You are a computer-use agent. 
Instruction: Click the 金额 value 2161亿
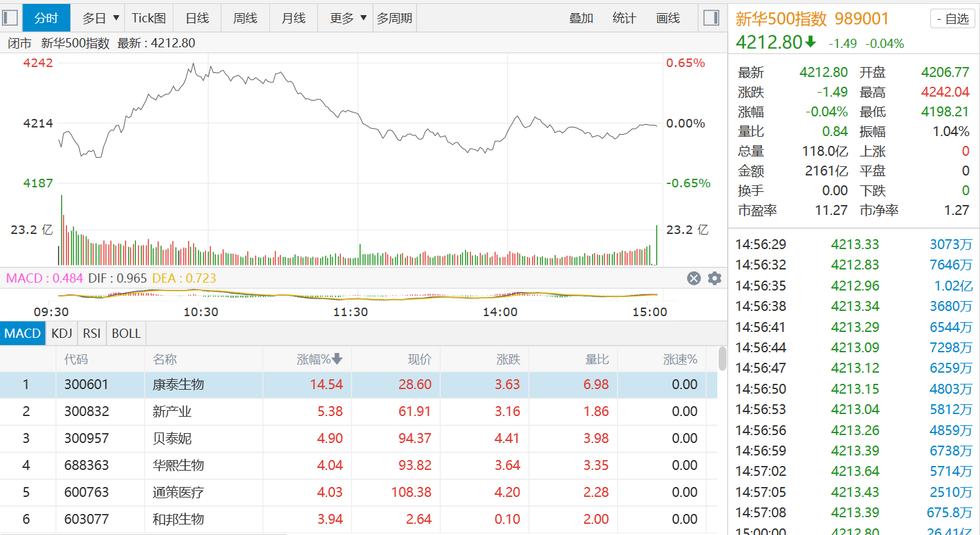(826, 171)
